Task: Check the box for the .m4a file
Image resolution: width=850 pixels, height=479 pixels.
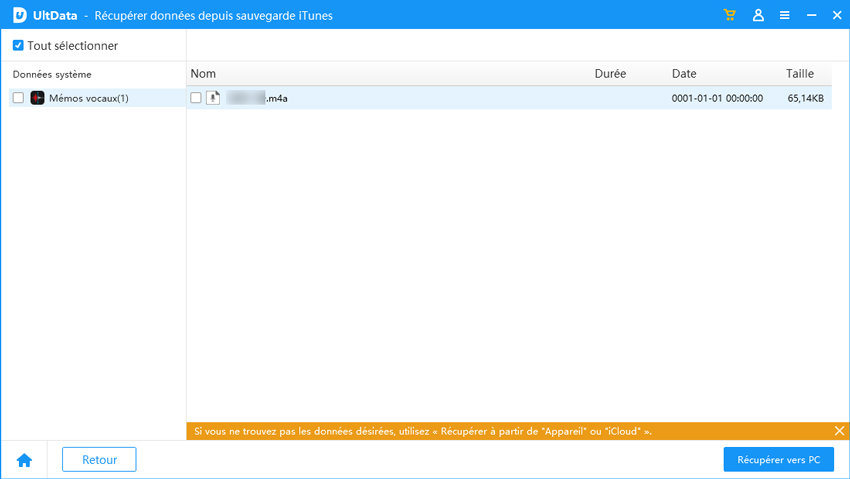Action: (x=196, y=98)
